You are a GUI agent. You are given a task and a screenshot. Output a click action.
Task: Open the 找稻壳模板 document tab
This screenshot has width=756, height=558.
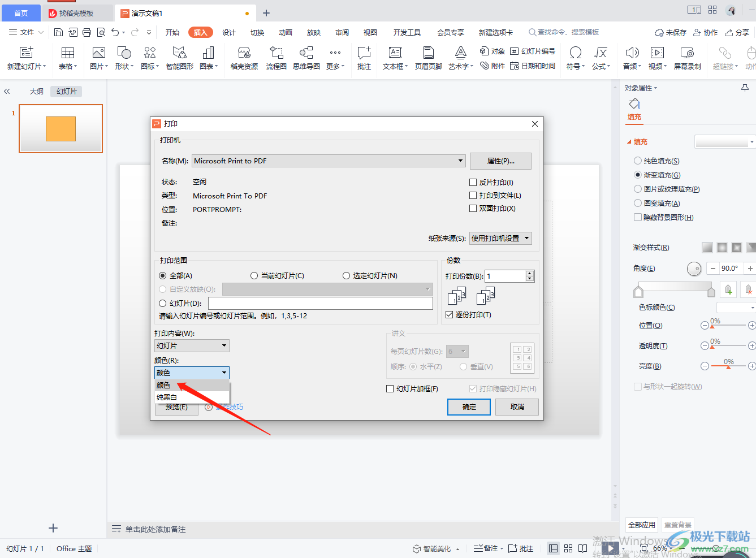click(76, 13)
